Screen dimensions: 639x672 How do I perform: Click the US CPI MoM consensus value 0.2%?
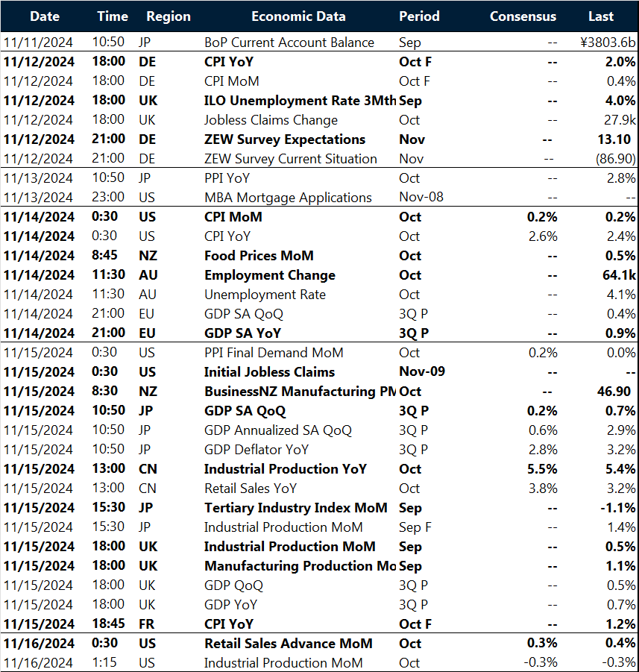(544, 216)
